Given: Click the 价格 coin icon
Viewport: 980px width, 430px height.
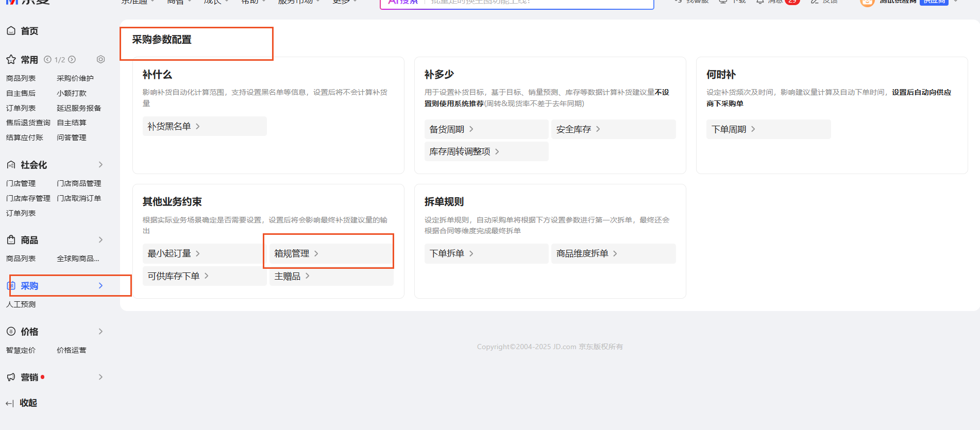Looking at the screenshot, I should pyautogui.click(x=11, y=332).
